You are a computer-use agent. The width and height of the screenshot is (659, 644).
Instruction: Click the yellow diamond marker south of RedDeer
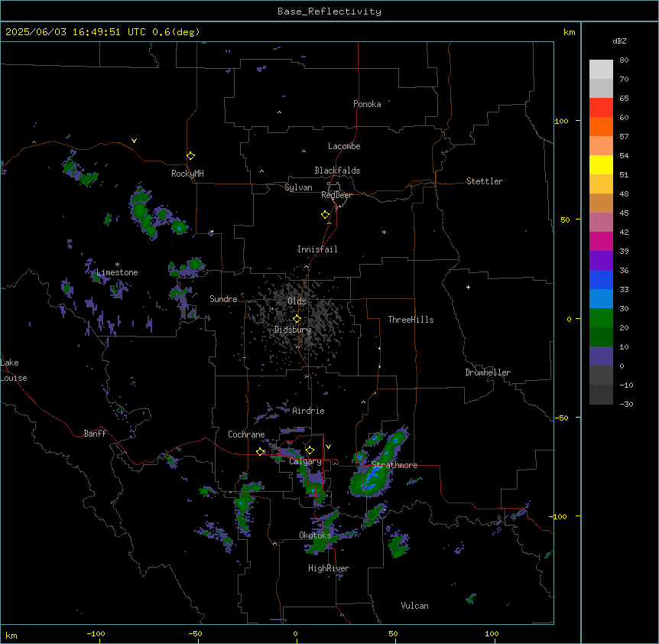(x=326, y=214)
